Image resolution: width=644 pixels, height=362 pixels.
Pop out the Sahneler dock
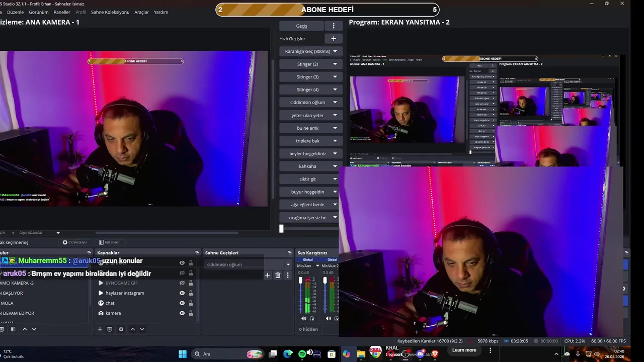pyautogui.click(x=89, y=253)
